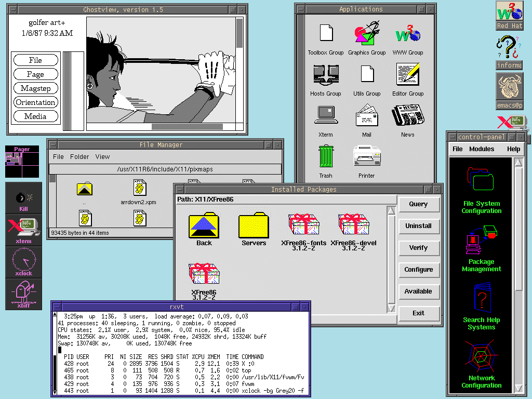Select the XFree86 3.1.2-2 package icon
532x399 pixels.
[204, 273]
